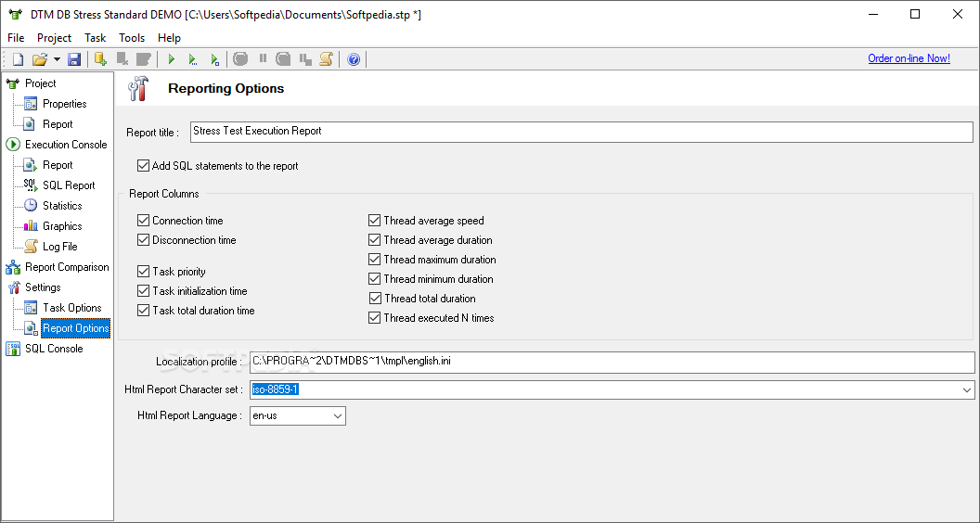980x523 pixels.
Task: Click the grayed delete task toolbar icon
Action: pyautogui.click(x=122, y=59)
